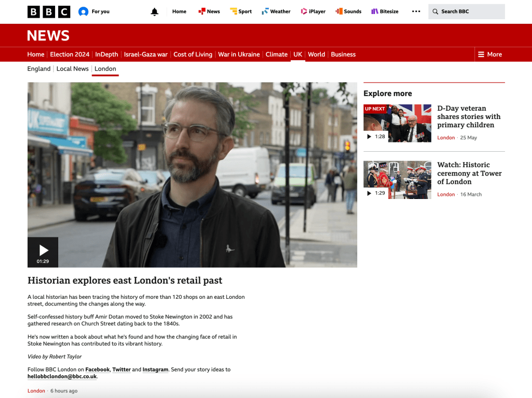Play the historian video

click(43, 252)
